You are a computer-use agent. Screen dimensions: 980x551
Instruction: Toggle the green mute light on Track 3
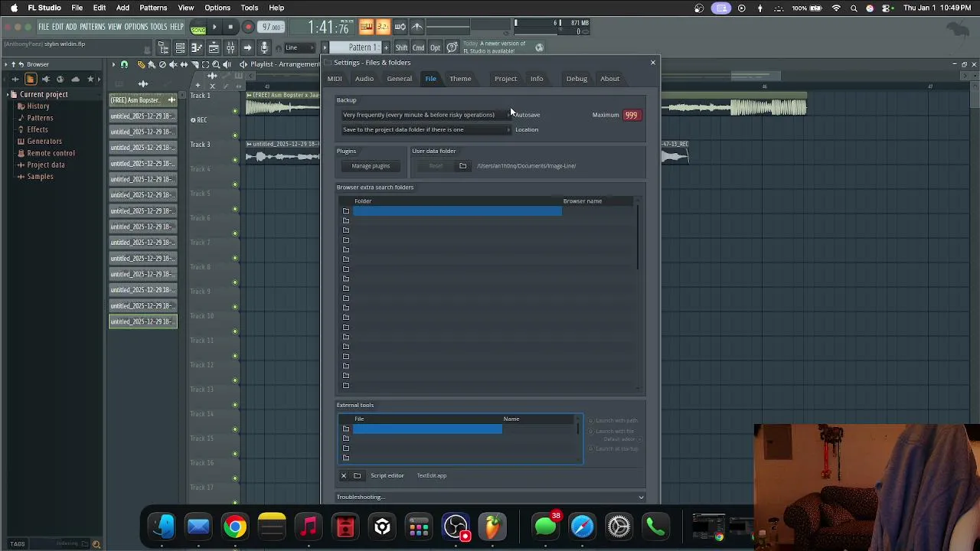tap(235, 160)
